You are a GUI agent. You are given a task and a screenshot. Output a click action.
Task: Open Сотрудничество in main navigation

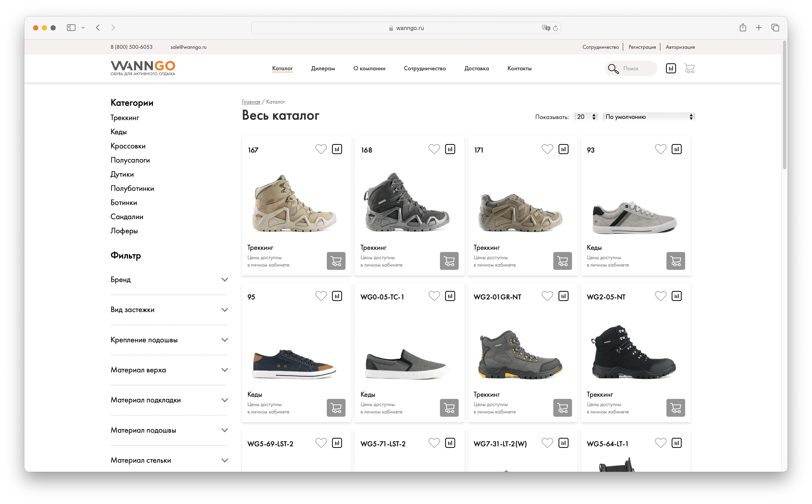pyautogui.click(x=424, y=68)
